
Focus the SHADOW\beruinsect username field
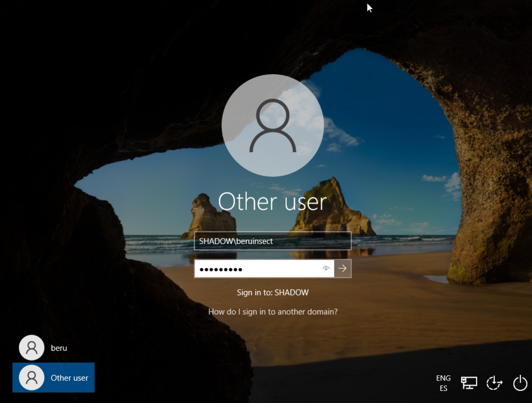(272, 241)
